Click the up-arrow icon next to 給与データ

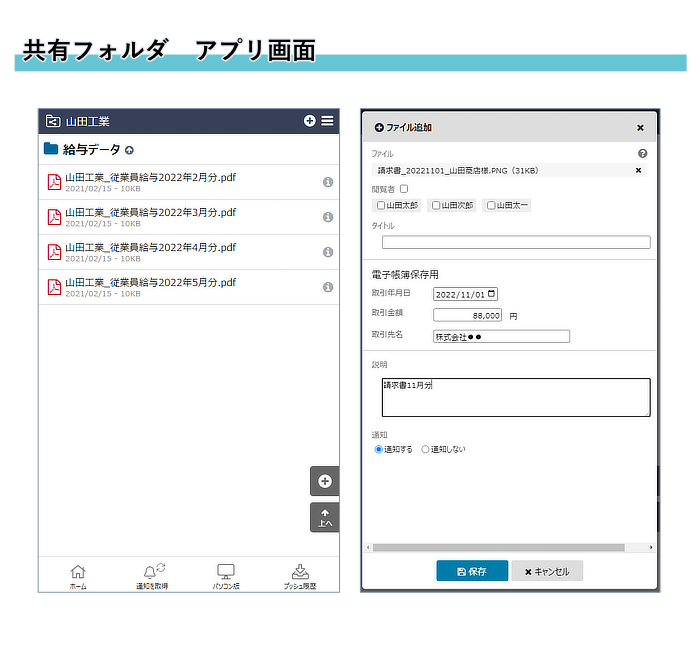129,150
